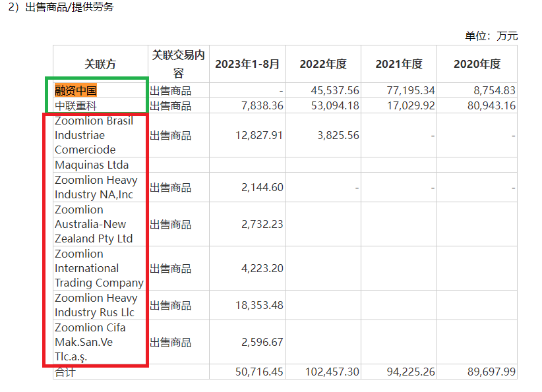
Task: Select the 关联方 column header
Action: tap(100, 64)
